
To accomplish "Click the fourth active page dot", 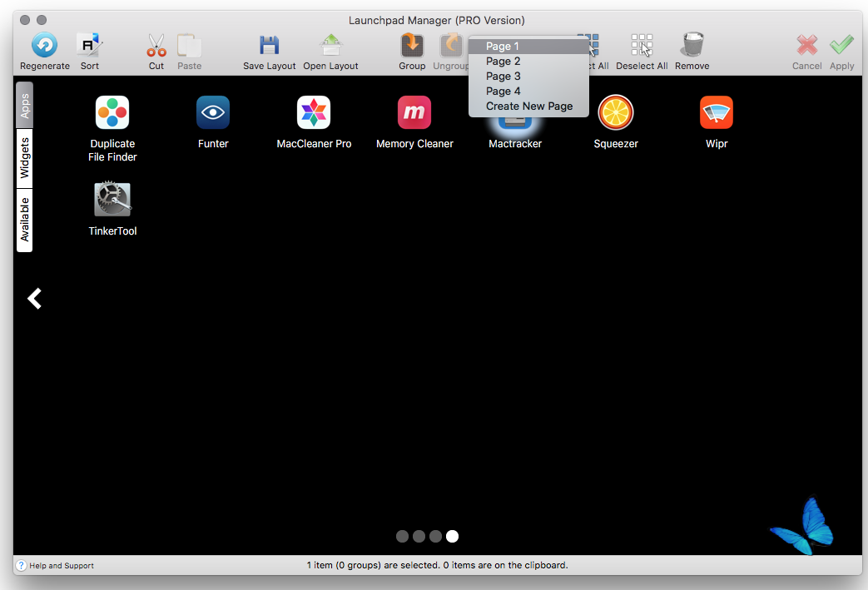I will pyautogui.click(x=452, y=536).
